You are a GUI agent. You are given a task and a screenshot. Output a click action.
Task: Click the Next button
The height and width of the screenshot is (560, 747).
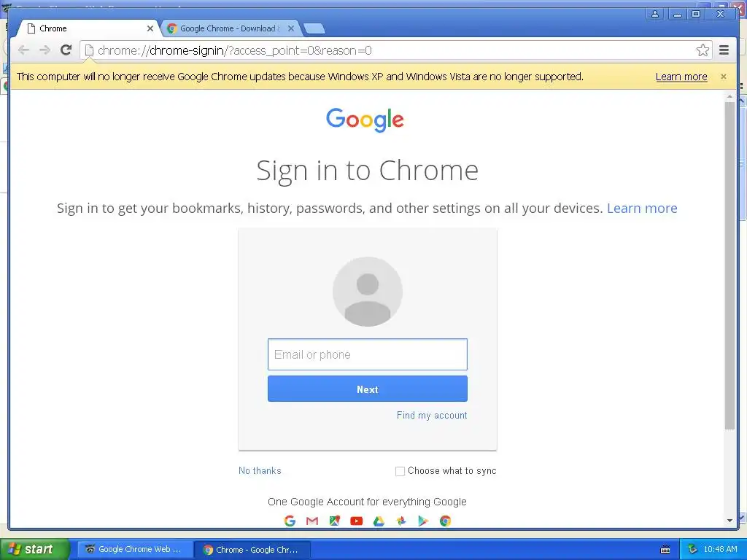click(368, 389)
